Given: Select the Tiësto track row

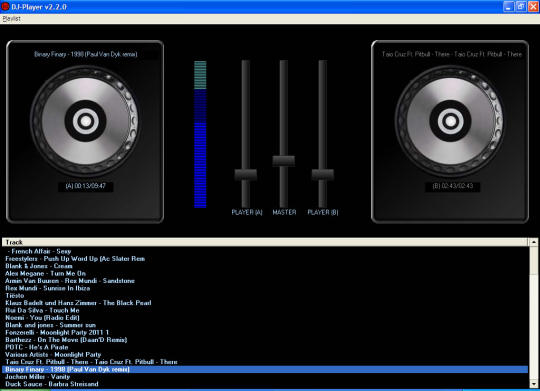Looking at the screenshot, I should tap(264, 296).
